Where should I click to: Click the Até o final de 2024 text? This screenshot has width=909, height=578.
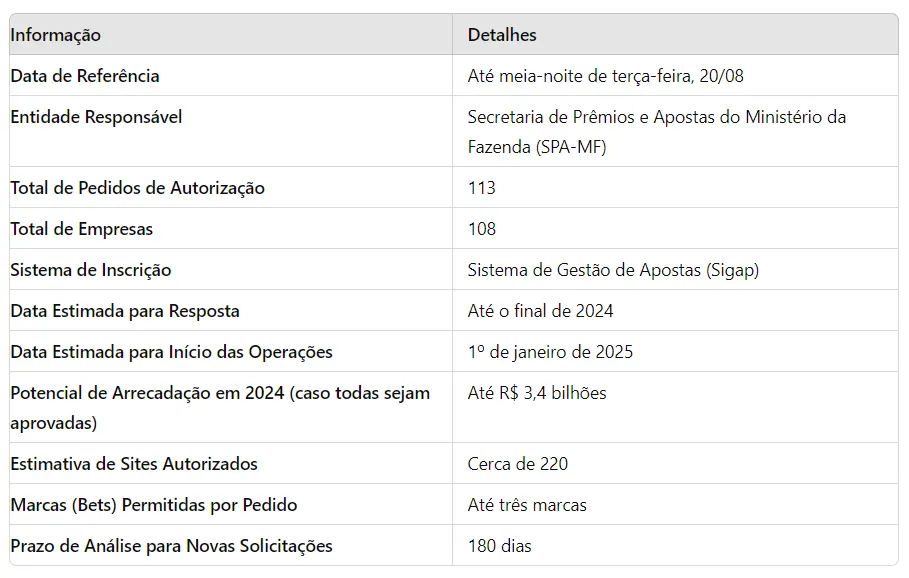540,311
